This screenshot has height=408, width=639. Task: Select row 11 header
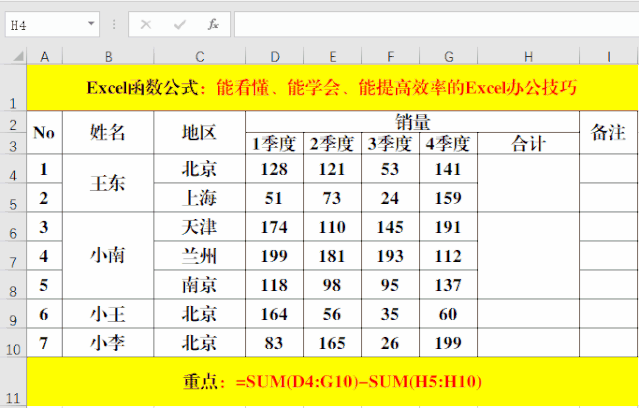[13, 382]
